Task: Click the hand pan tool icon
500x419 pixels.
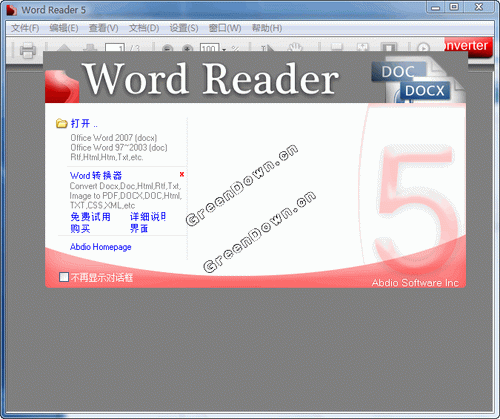Action: pos(294,48)
